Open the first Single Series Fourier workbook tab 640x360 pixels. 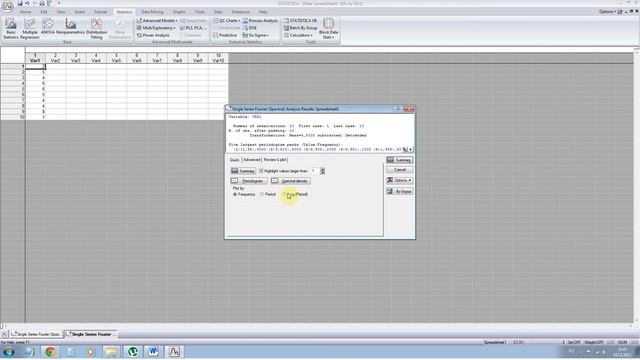36,334
